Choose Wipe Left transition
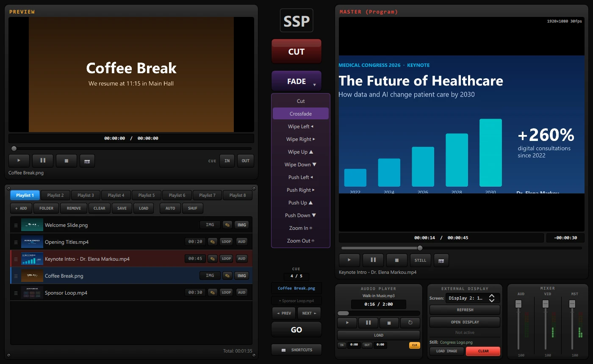Screen dimensions: 593x364 click(301, 127)
